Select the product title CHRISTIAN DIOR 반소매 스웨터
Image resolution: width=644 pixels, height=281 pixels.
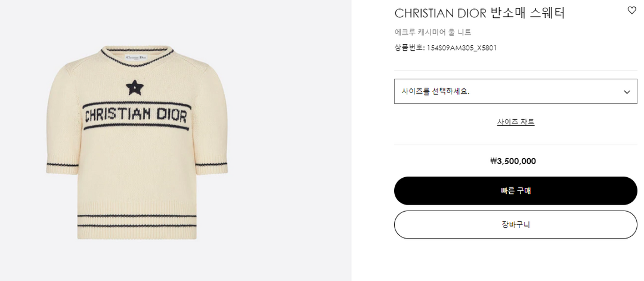(479, 13)
